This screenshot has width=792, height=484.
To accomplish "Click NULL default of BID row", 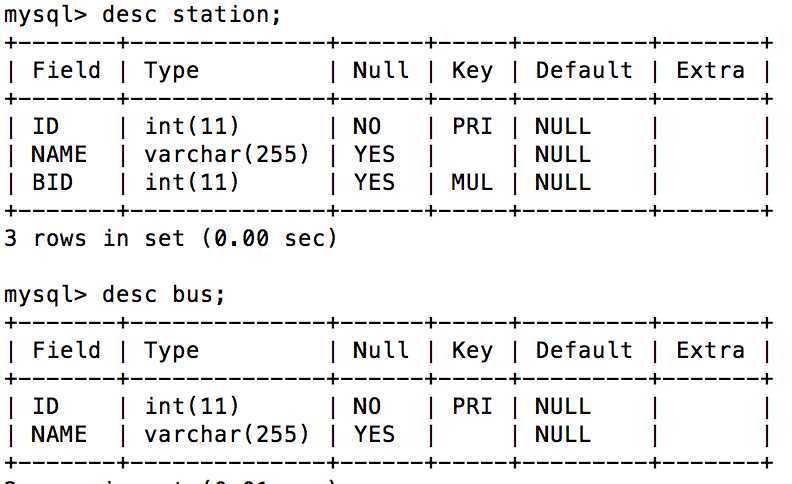I will (x=563, y=183).
